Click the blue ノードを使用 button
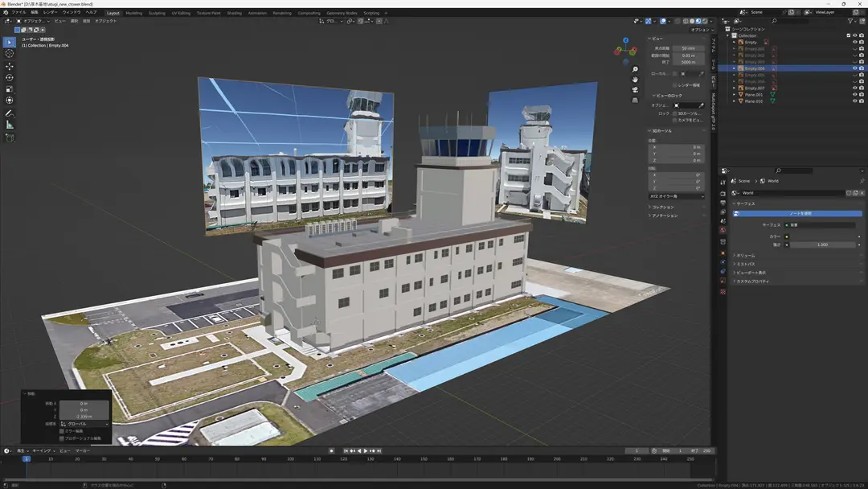The width and height of the screenshot is (868, 489). (x=797, y=214)
